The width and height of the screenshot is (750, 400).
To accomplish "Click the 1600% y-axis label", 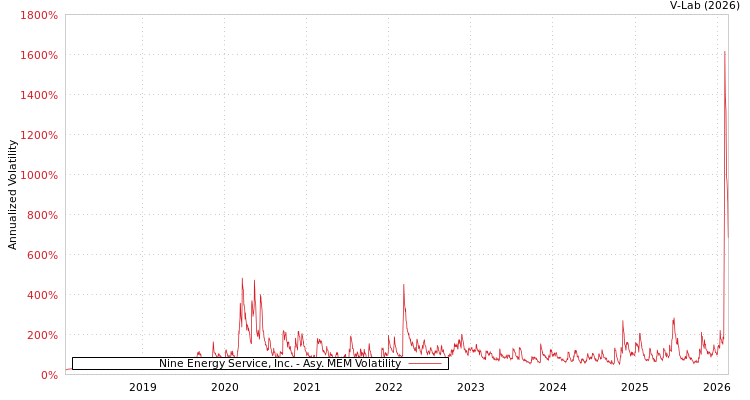I will [x=39, y=56].
